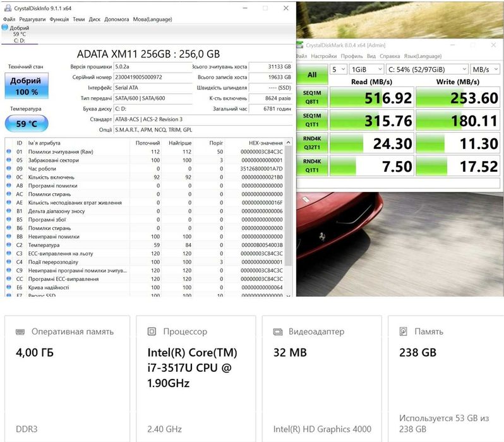Click status icon of row AE unexpected power loss
504x442 pixels.
pos(9,203)
